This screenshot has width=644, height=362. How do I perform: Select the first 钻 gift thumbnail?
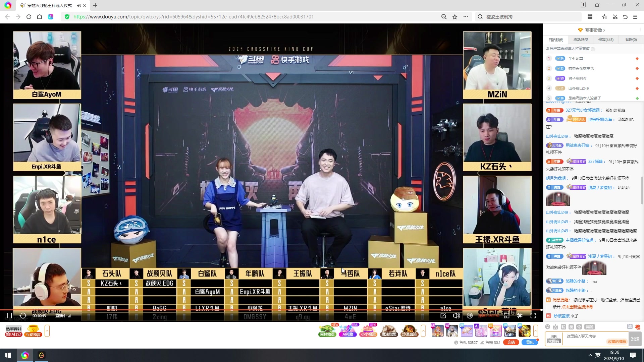point(437,331)
